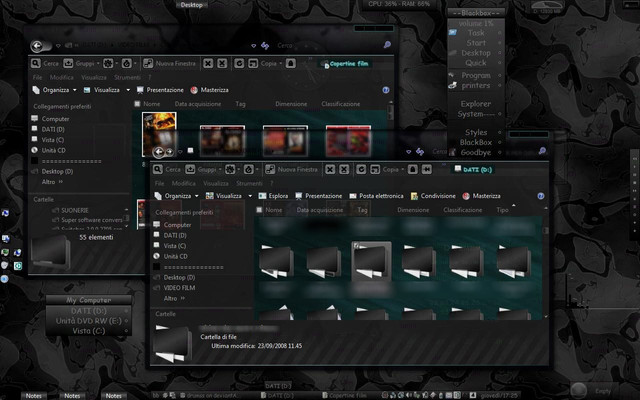
Task: Untick the checkbox on the highlighted DATI folder
Action: [x=356, y=245]
